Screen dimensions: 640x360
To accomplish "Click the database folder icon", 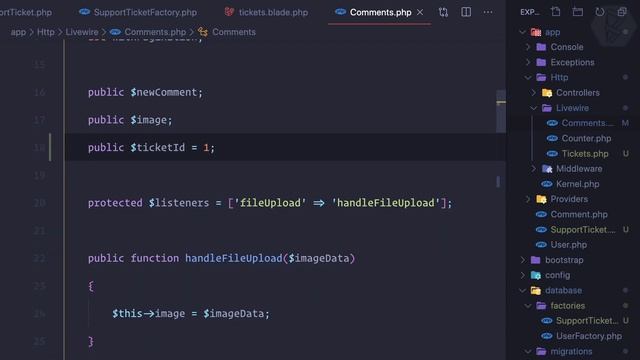I will point(536,290).
